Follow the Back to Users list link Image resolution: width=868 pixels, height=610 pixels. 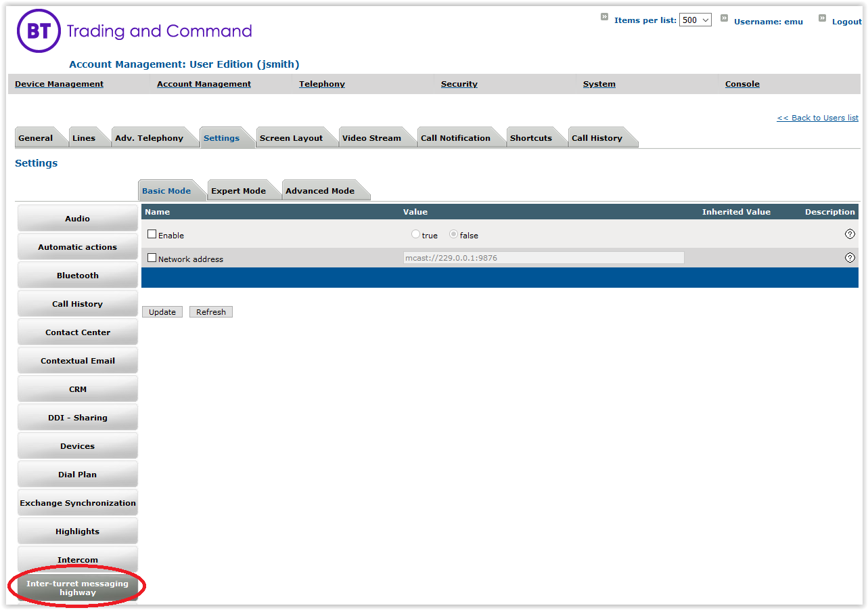tap(817, 118)
